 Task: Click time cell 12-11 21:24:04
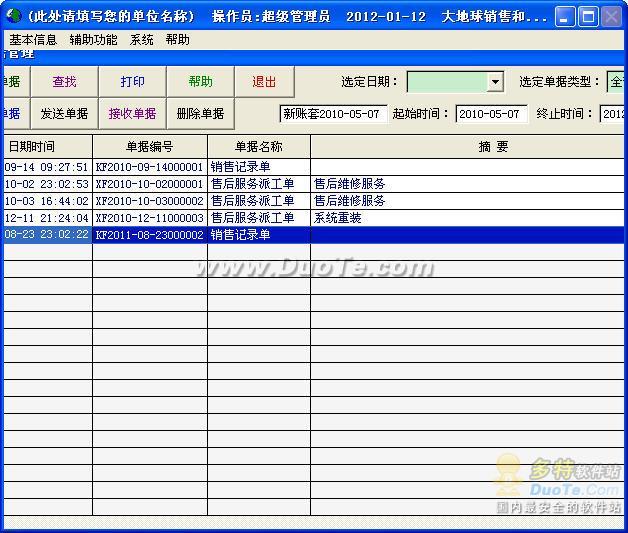pyautogui.click(x=48, y=218)
